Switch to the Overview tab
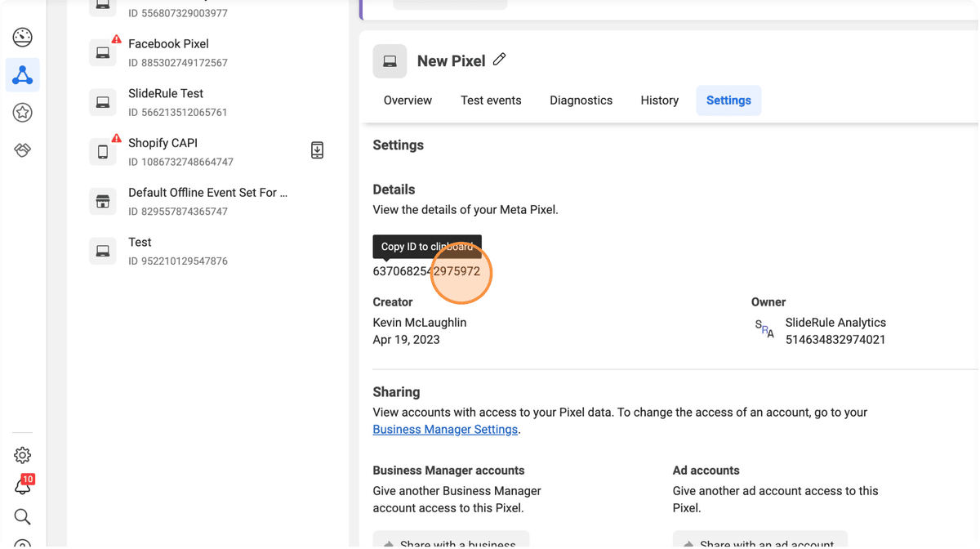The width and height of the screenshot is (980, 549). tap(408, 100)
